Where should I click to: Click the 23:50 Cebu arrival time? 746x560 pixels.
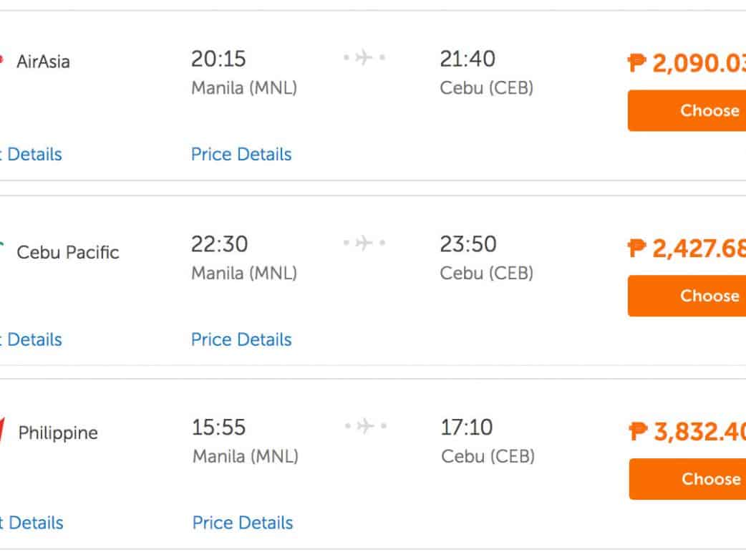pos(468,244)
